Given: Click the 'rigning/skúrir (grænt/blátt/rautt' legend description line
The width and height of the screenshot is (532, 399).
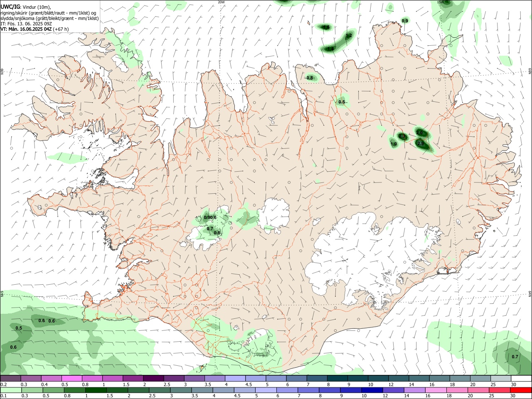Looking at the screenshot, I should (x=48, y=12).
